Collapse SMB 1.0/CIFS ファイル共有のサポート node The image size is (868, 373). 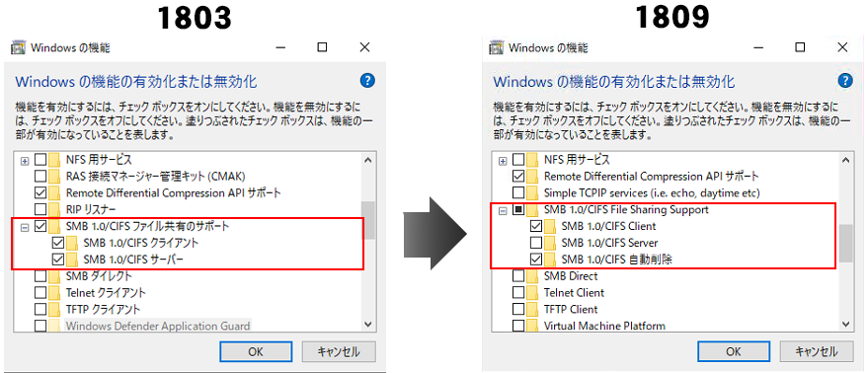coord(25,227)
